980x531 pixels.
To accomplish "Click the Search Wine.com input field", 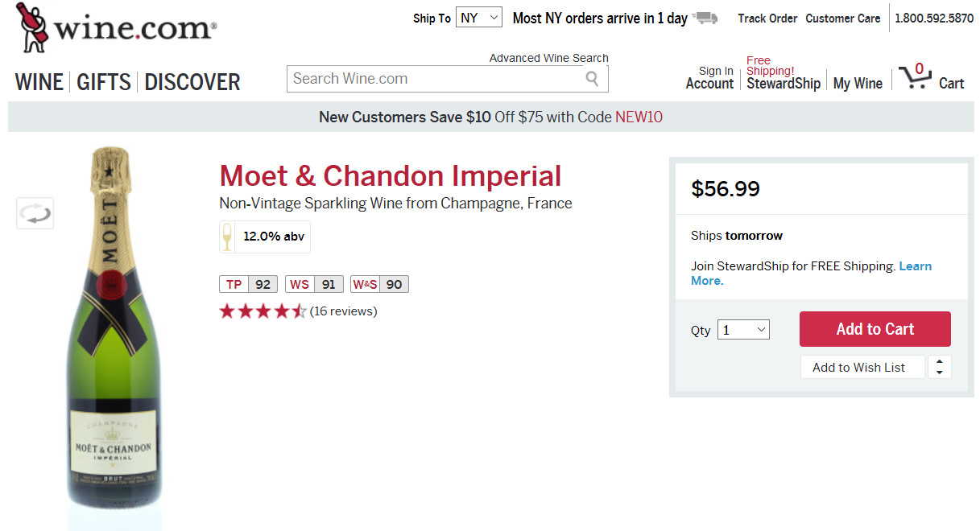I will tap(435, 79).
